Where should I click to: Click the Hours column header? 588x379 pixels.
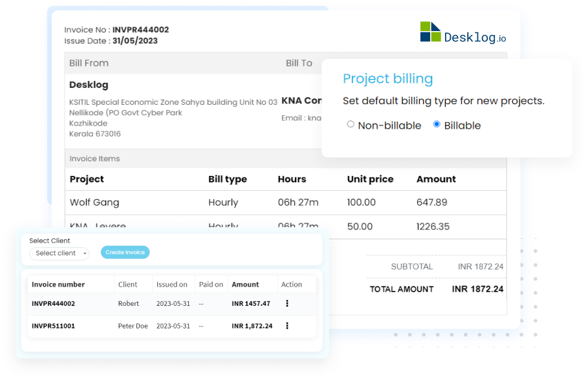click(x=292, y=179)
